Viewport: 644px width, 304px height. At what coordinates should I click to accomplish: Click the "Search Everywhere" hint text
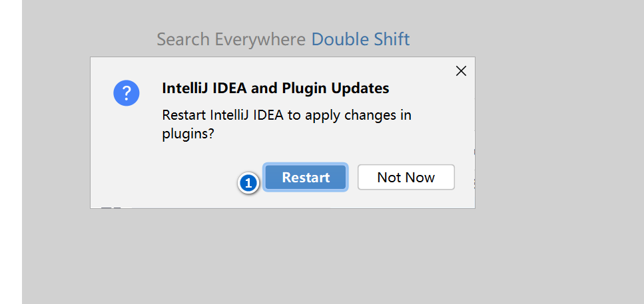(x=232, y=39)
